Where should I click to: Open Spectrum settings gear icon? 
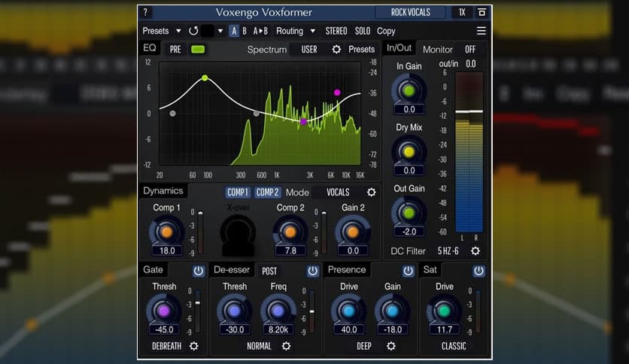coord(336,50)
